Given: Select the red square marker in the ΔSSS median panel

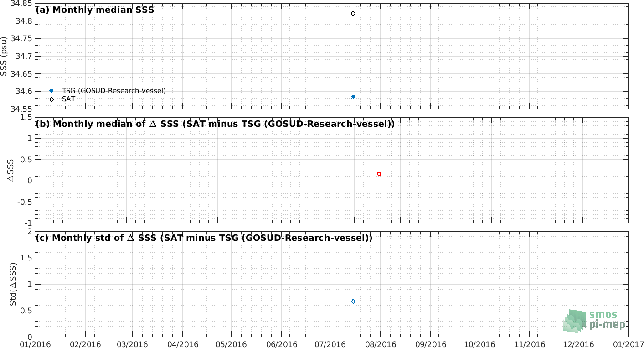Looking at the screenshot, I should (379, 174).
